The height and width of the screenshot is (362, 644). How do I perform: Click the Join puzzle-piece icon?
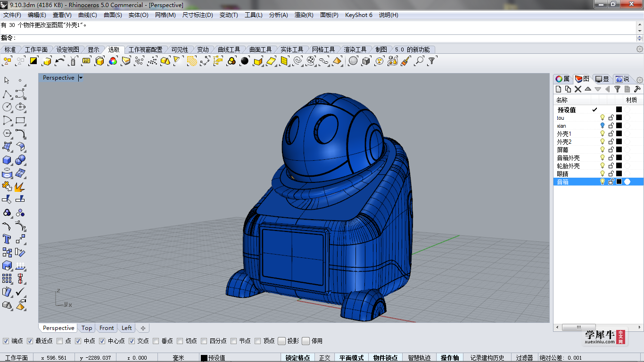coord(7,187)
